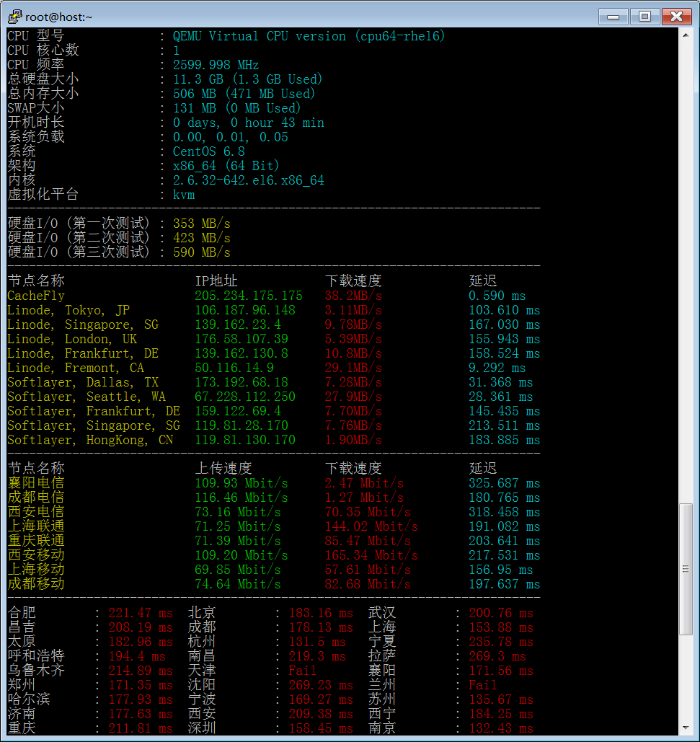Click the 乌鲁木齐 city label
The width and height of the screenshot is (700, 742).
point(36,671)
